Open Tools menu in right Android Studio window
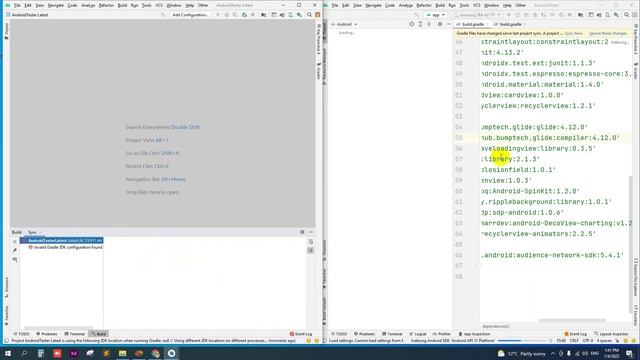 (464, 5)
